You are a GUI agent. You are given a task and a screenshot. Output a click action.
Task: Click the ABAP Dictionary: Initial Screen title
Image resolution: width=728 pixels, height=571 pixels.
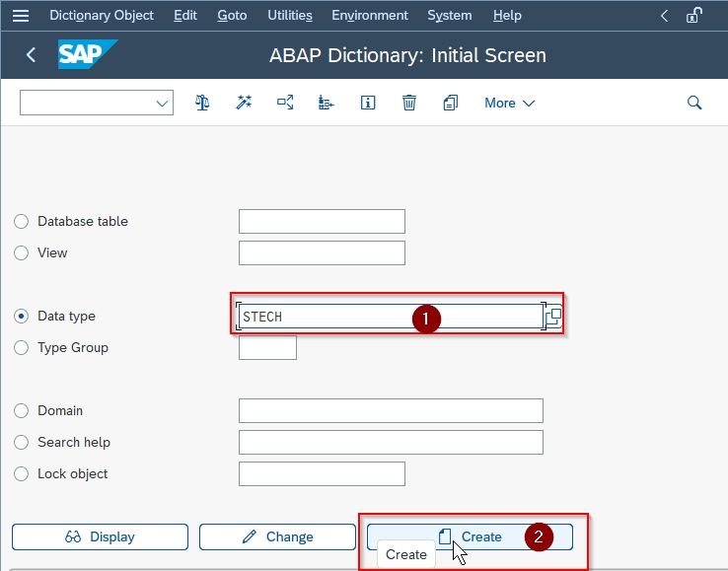407,55
